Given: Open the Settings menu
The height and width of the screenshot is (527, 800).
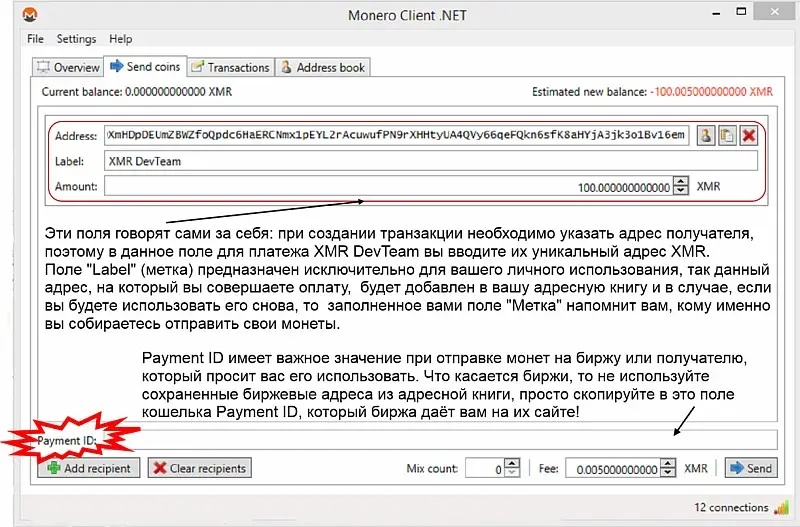Looking at the screenshot, I should [76, 39].
